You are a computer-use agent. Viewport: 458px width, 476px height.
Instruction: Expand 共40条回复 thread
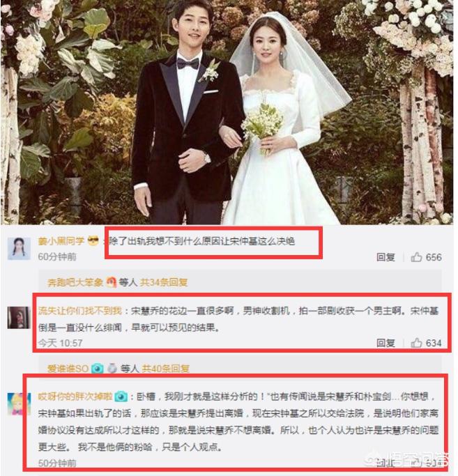point(166,369)
